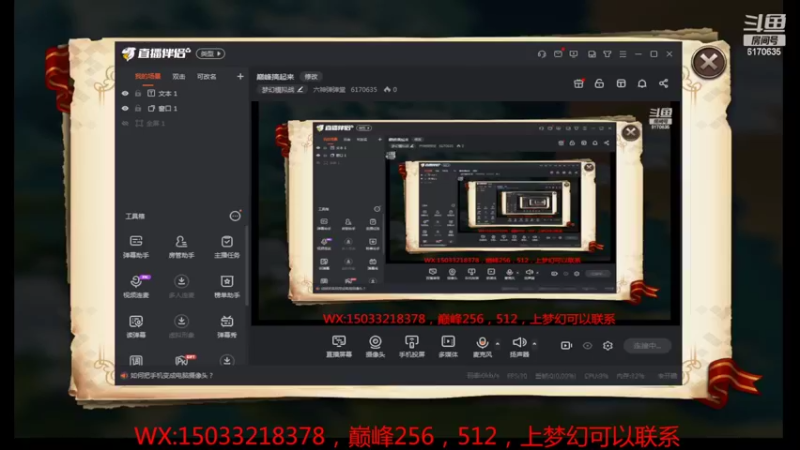The width and height of the screenshot is (800, 450).
Task: Click stream title 巅峰搞起来
Action: [275, 77]
